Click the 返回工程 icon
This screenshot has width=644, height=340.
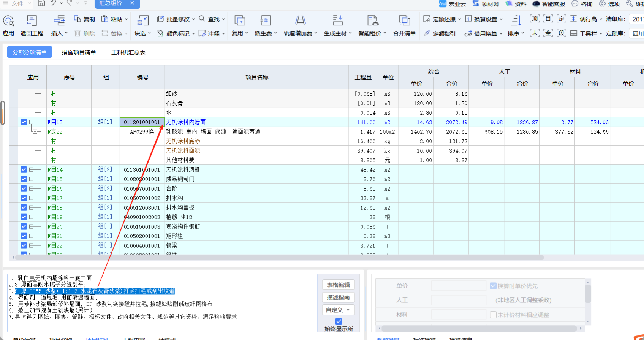(32, 21)
